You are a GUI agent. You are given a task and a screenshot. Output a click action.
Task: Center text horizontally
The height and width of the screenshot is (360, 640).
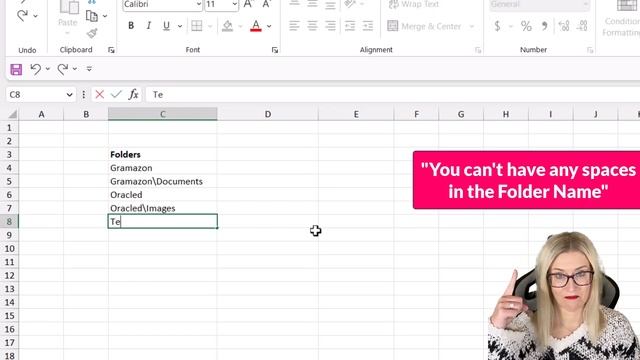[312, 26]
